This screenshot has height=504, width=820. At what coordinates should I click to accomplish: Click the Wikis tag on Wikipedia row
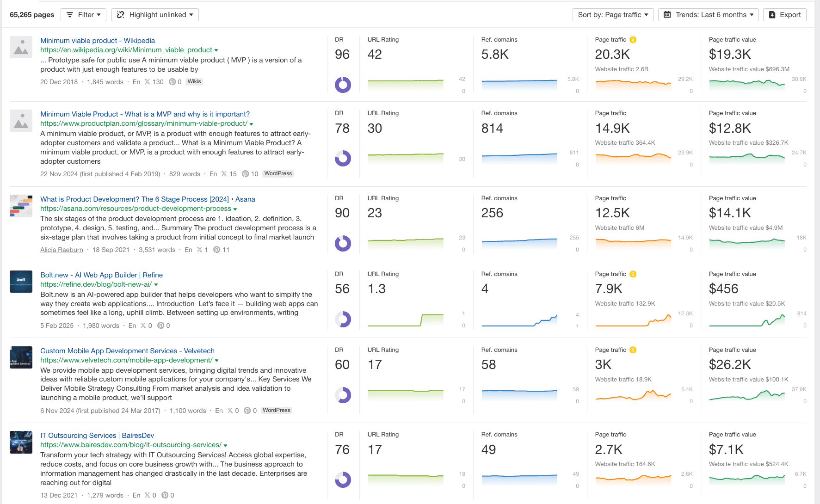point(194,82)
